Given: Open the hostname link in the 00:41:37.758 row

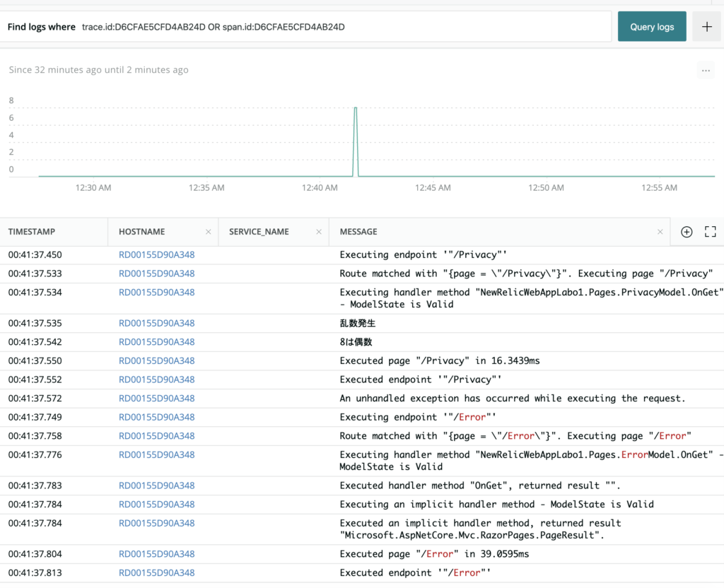Looking at the screenshot, I should coord(156,436).
